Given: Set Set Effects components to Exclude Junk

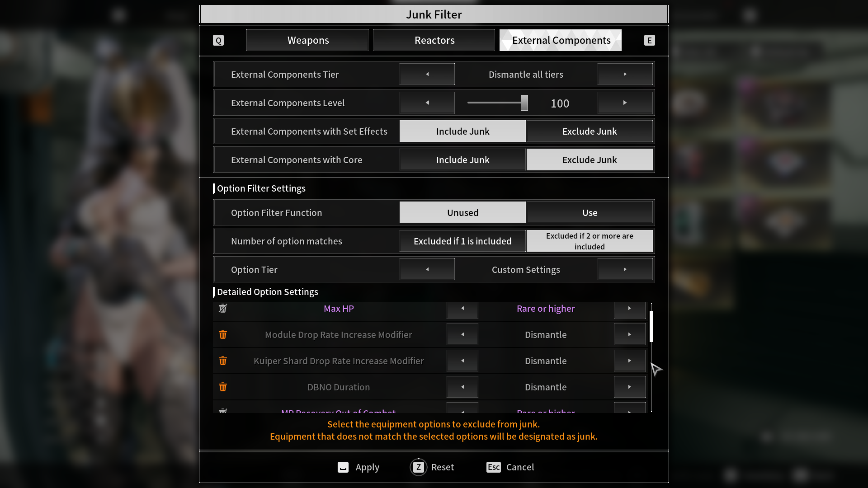Looking at the screenshot, I should (590, 131).
